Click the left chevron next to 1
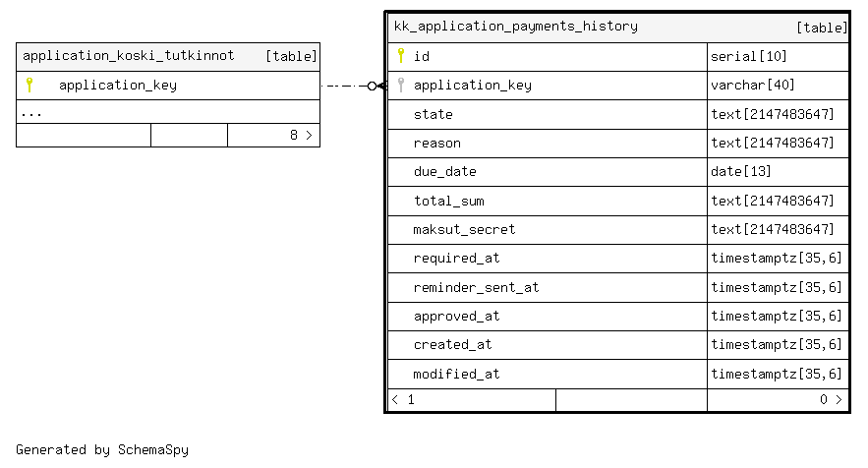Image resolution: width=868 pixels, height=468 pixels. 395,399
